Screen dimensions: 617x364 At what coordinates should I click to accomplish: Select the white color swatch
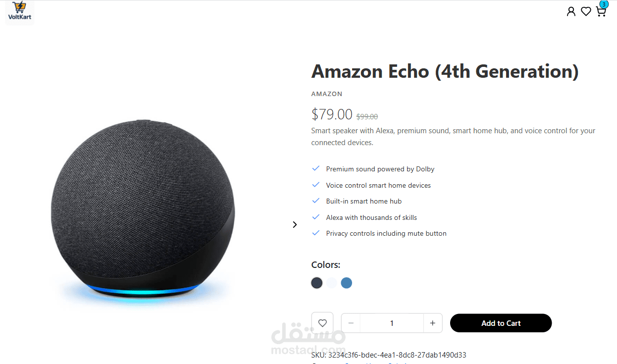point(332,283)
